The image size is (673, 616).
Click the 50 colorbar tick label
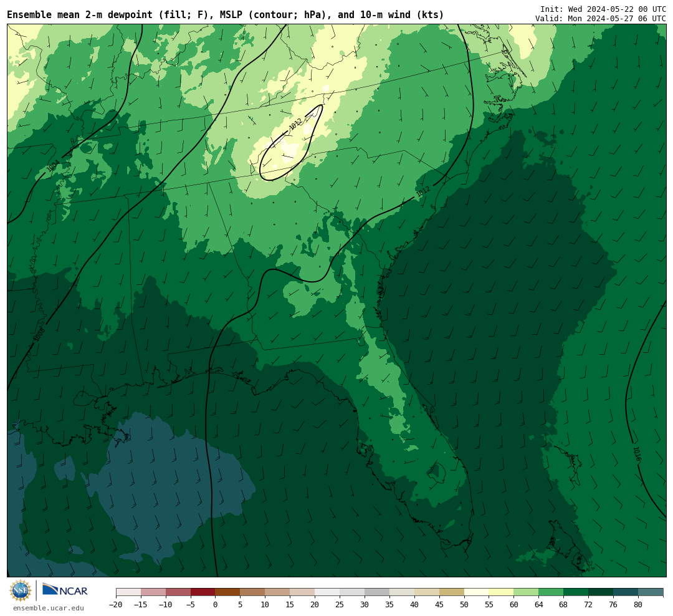coord(464,605)
